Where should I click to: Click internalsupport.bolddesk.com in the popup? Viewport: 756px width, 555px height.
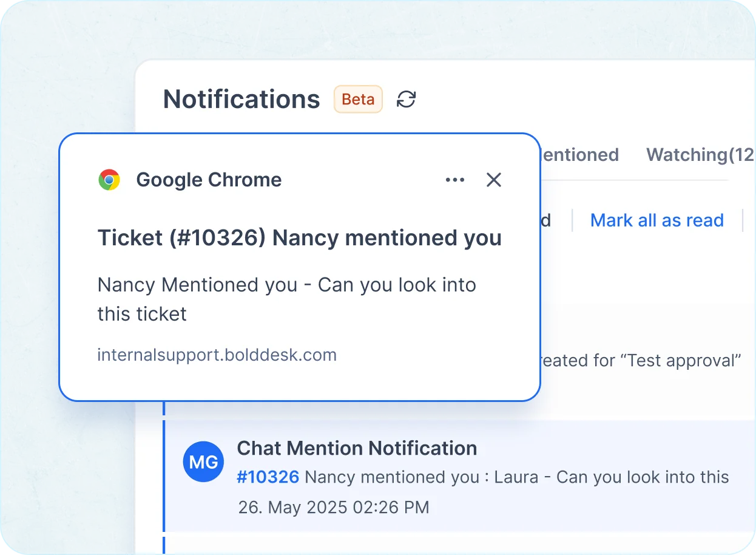click(217, 355)
